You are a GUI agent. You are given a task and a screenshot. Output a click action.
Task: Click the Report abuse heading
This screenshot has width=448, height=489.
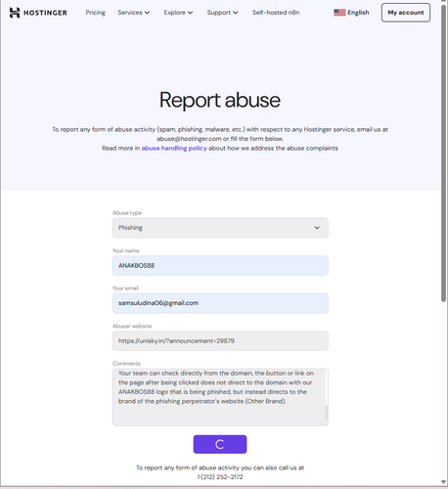(220, 100)
